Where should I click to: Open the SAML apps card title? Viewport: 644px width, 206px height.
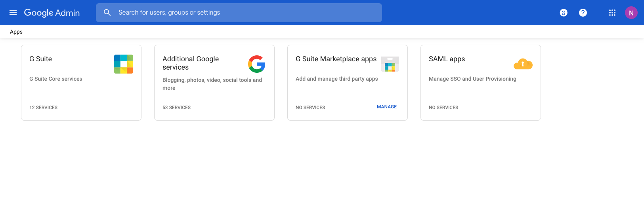[447, 59]
